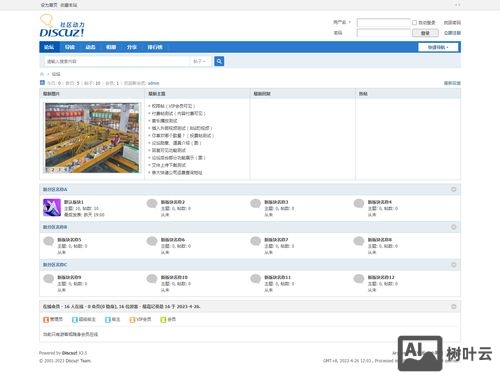
Task: Collapse the 在线会员 panel
Action: pyautogui.click(x=454, y=306)
